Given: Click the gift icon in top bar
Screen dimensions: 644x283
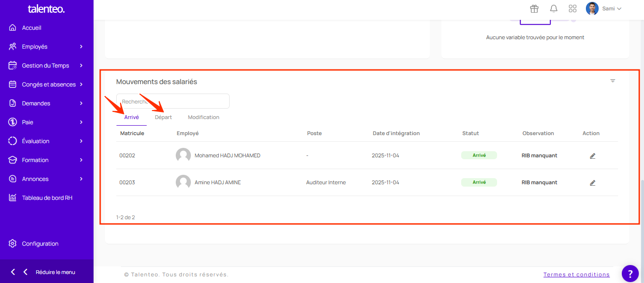Looking at the screenshot, I should [x=534, y=9].
